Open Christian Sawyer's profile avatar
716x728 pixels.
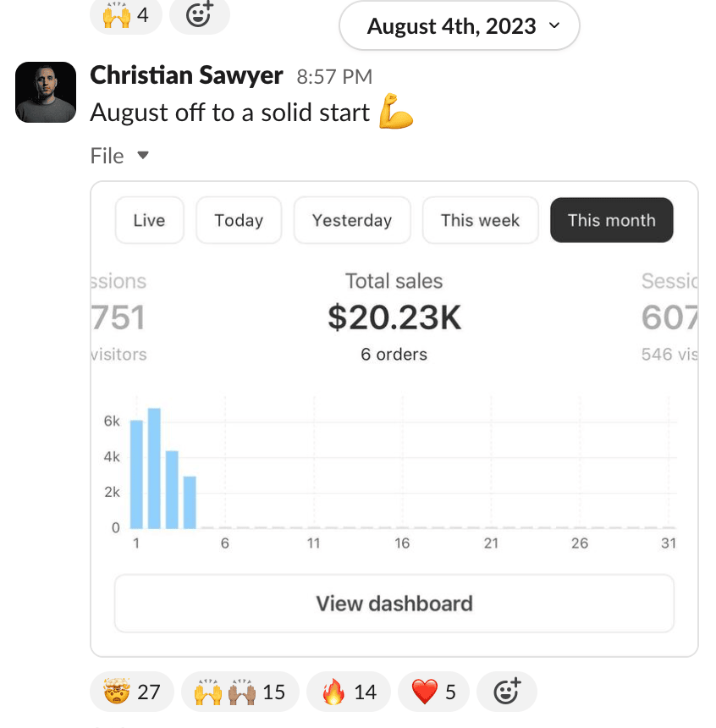[46, 92]
